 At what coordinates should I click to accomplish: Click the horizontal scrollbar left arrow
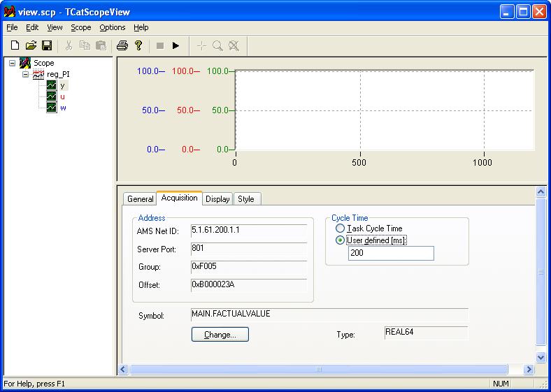point(123,369)
